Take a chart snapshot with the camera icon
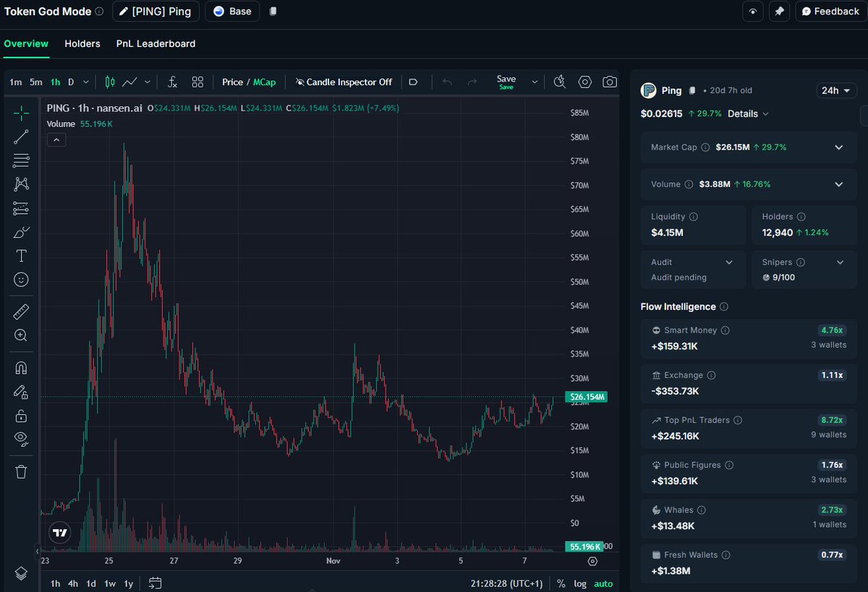Screen dimensions: 868x592 tap(610, 82)
